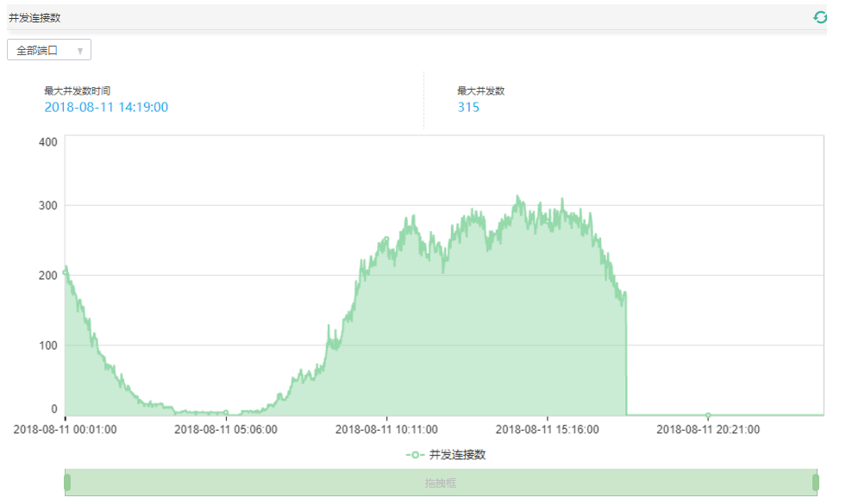The height and width of the screenshot is (504, 846).
Task: Click the 最大并发数时间 caption
Action: [x=77, y=90]
